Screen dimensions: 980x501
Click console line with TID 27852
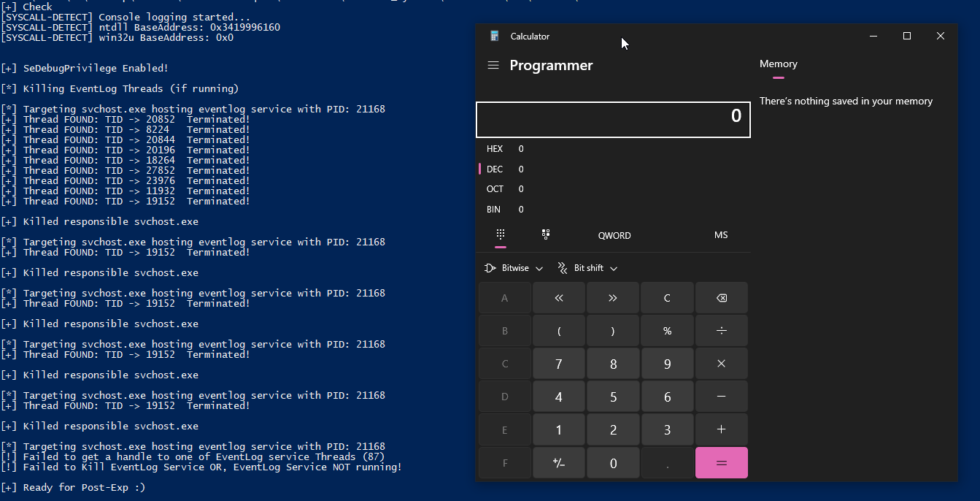pyautogui.click(x=126, y=170)
